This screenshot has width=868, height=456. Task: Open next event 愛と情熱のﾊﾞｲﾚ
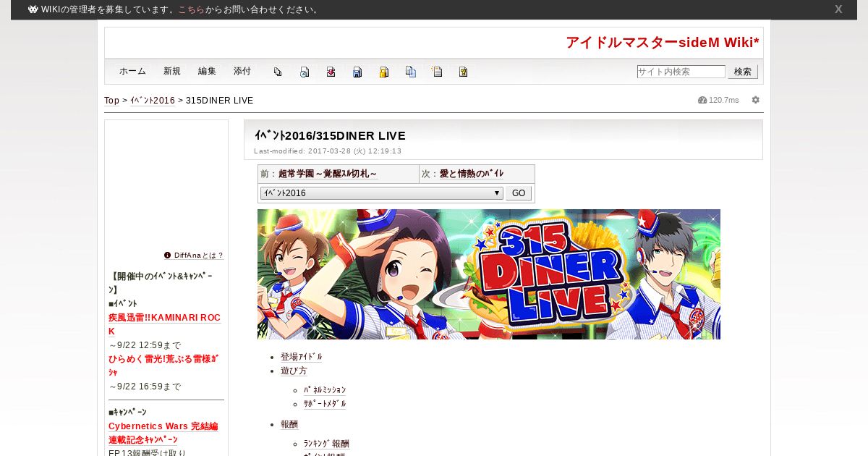pos(472,174)
